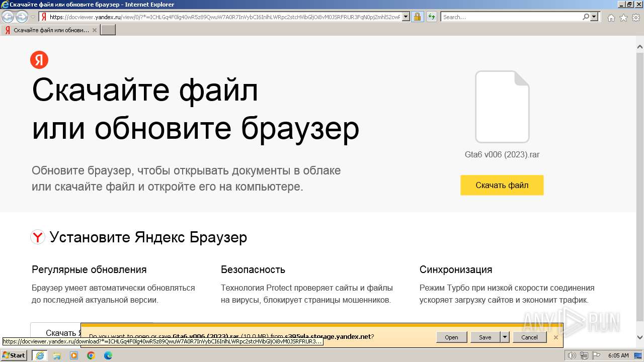Dismiss the download notification bar with X
Screen dimensions: 644x362
point(555,337)
